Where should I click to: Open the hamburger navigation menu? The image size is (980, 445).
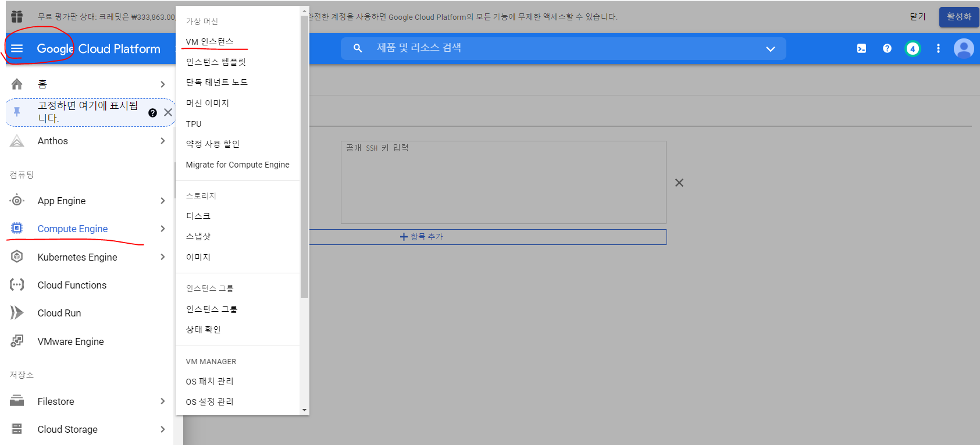(17, 49)
